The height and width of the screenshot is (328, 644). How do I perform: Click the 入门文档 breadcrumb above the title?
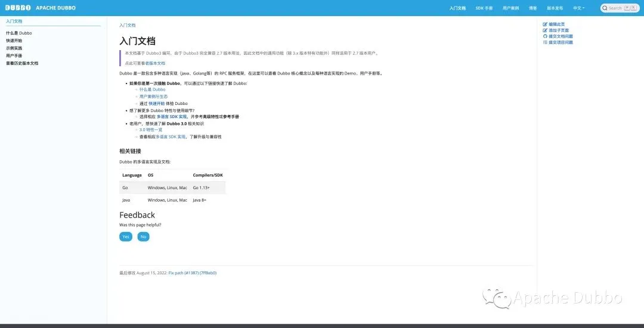128,25
